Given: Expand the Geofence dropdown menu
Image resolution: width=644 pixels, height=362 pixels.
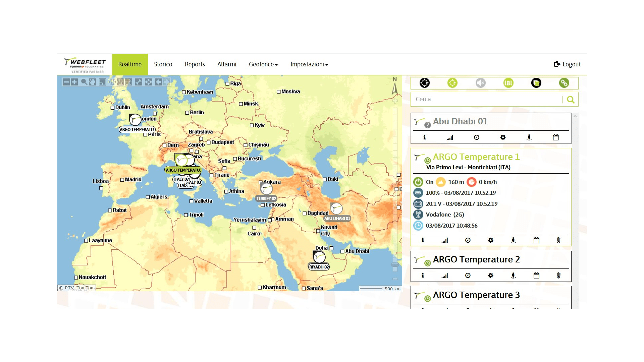Looking at the screenshot, I should 263,64.
